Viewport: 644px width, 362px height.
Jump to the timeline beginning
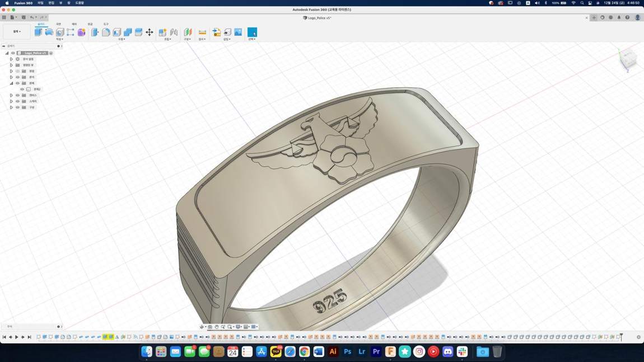click(x=4, y=337)
